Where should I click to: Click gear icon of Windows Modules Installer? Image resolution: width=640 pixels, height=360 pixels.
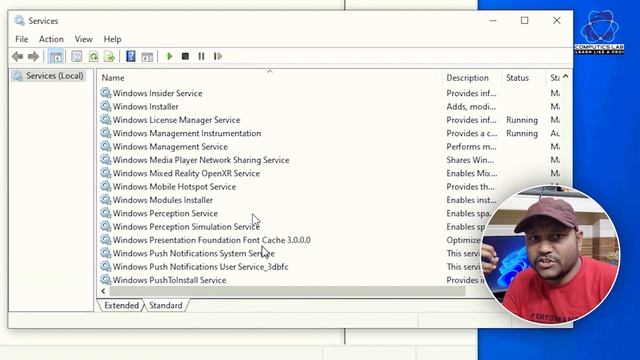point(106,200)
